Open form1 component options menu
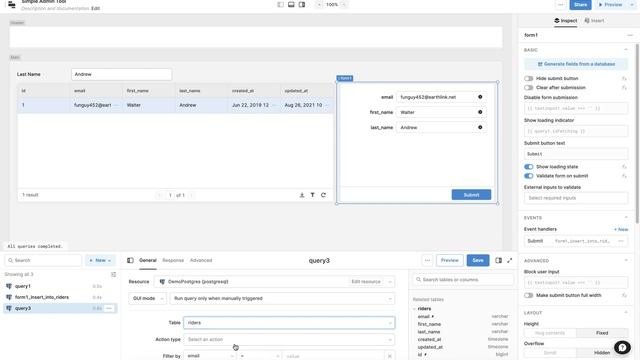The image size is (640, 360). pos(630,35)
